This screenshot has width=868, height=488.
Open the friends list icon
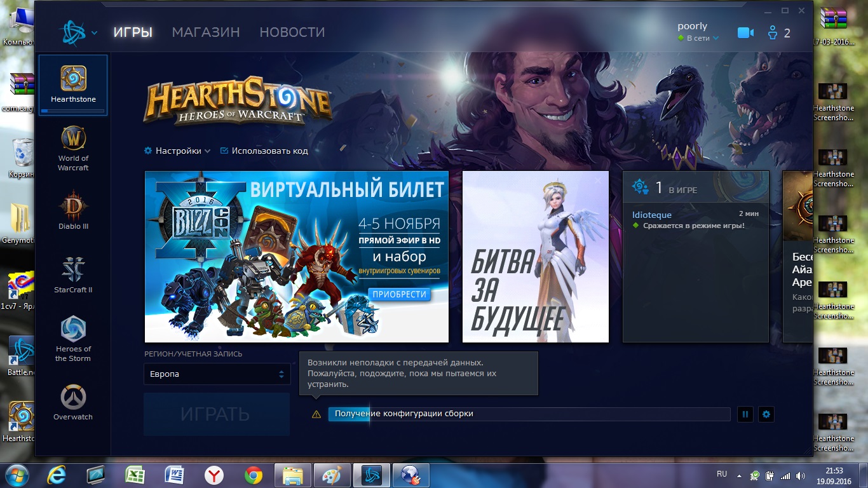(778, 33)
